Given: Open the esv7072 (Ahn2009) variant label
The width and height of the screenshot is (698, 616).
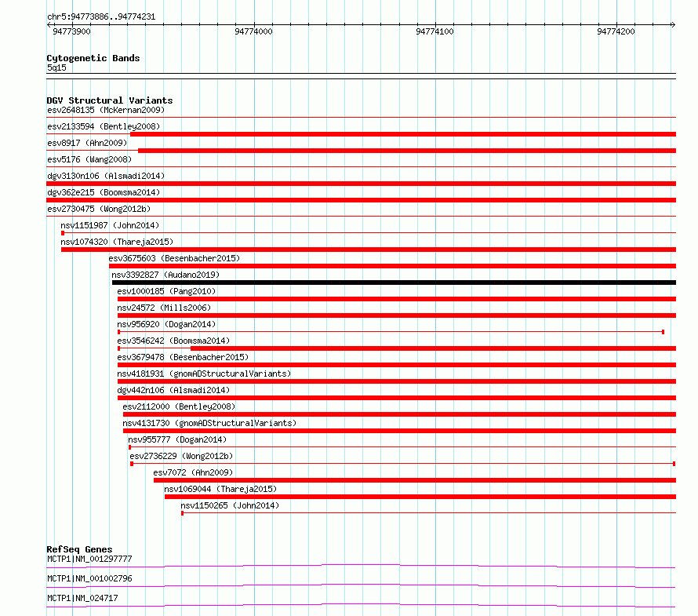Looking at the screenshot, I should (193, 472).
